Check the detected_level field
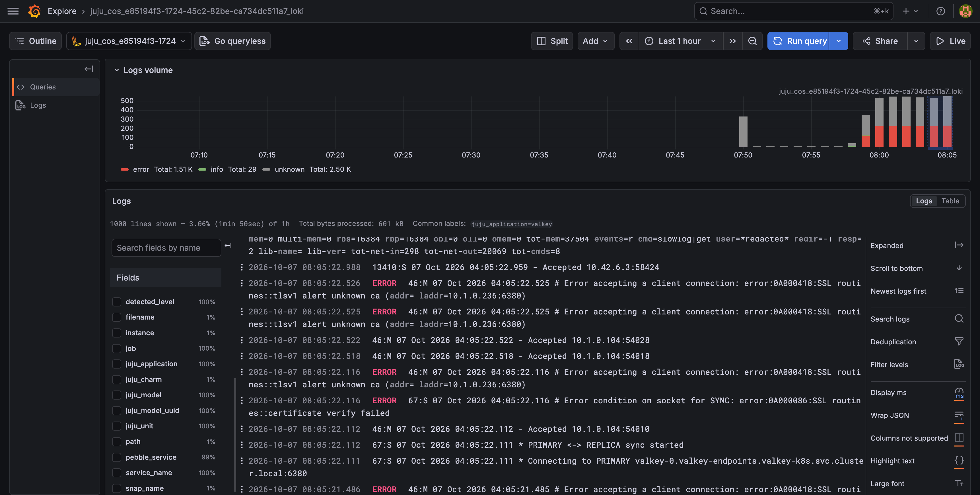This screenshot has height=495, width=980. pos(116,302)
